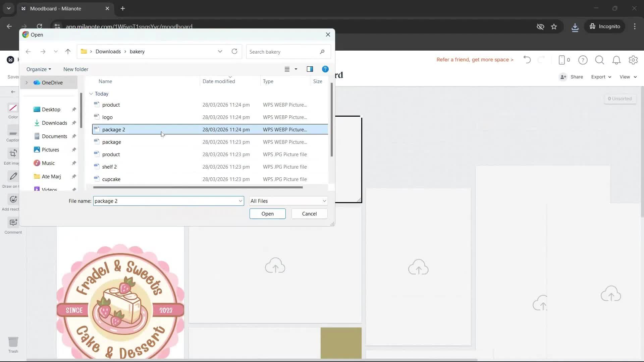
Task: Unpin Downloads from Quick access
Action: click(73, 123)
